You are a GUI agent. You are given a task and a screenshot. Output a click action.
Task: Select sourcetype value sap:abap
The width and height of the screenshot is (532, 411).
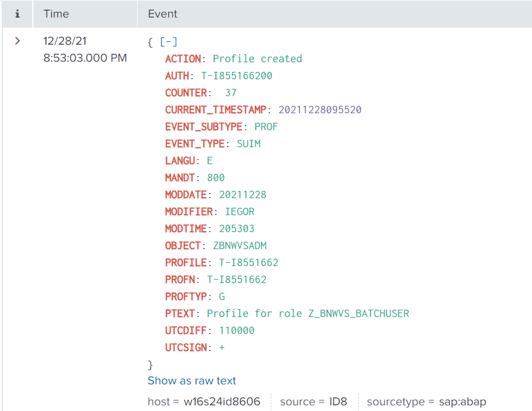[462, 402]
